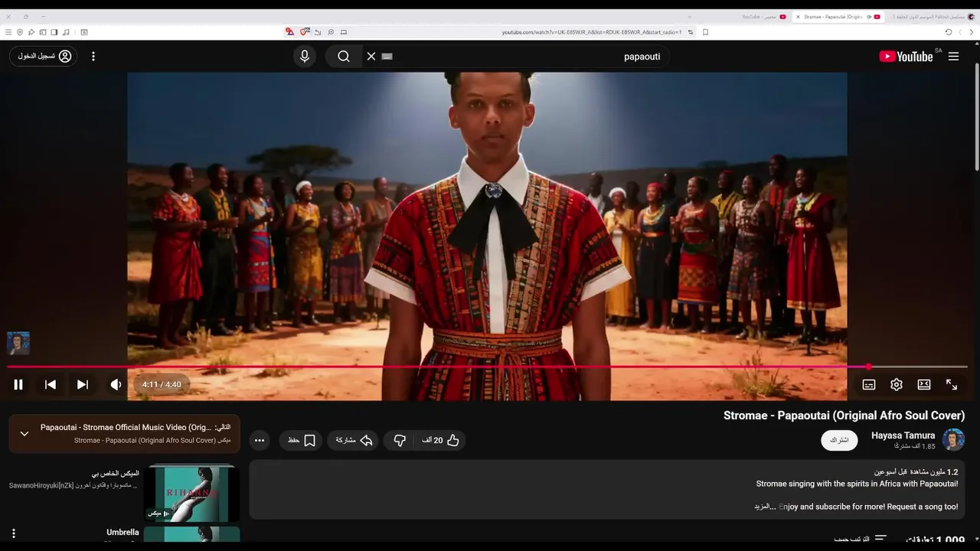The image size is (980, 551).
Task: Open three-dot options next to Umbrella
Action: point(13,533)
